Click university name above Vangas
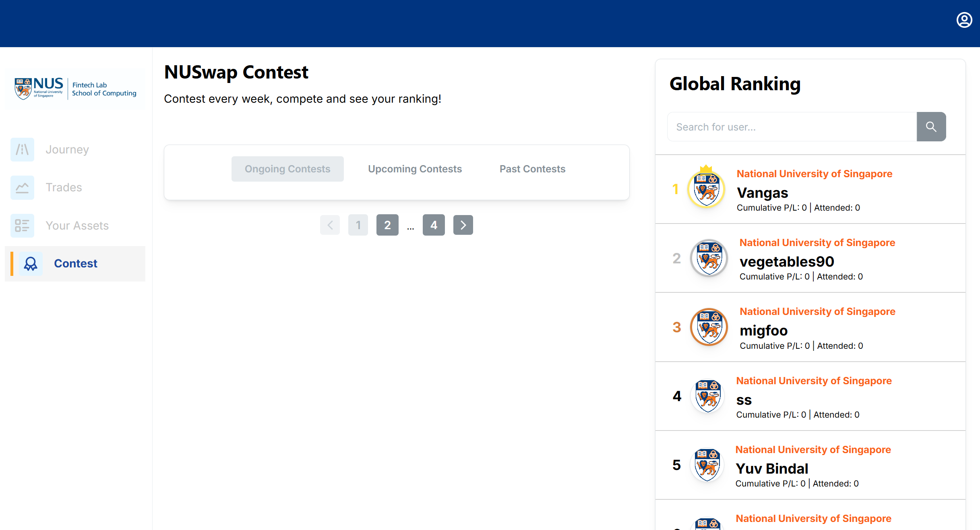 [x=815, y=174]
